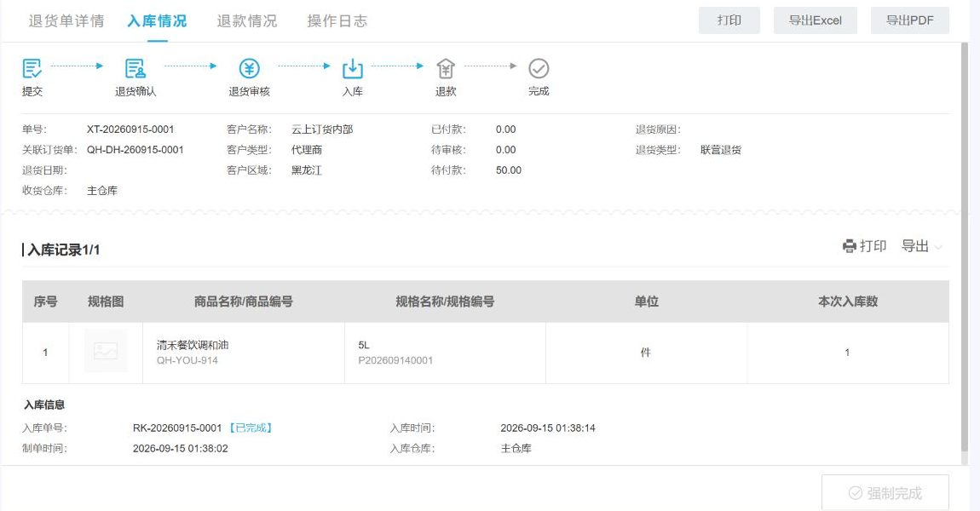Click the 完成 checkmark step icon

(x=539, y=68)
